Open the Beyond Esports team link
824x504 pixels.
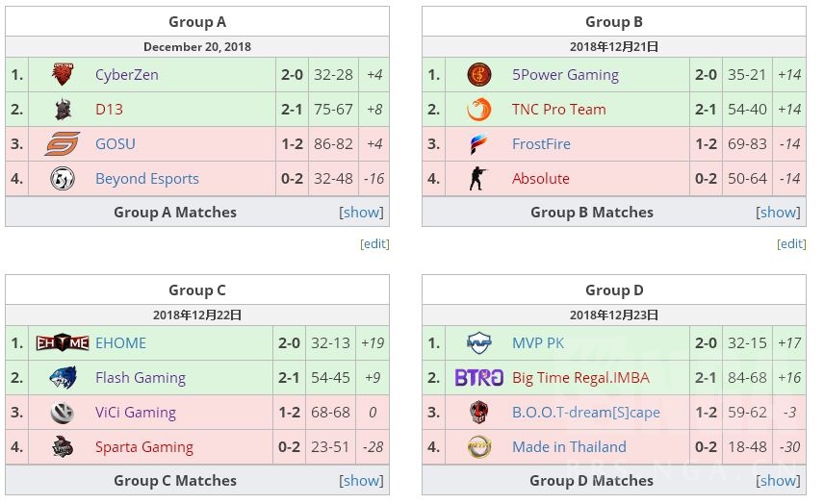[x=147, y=179]
